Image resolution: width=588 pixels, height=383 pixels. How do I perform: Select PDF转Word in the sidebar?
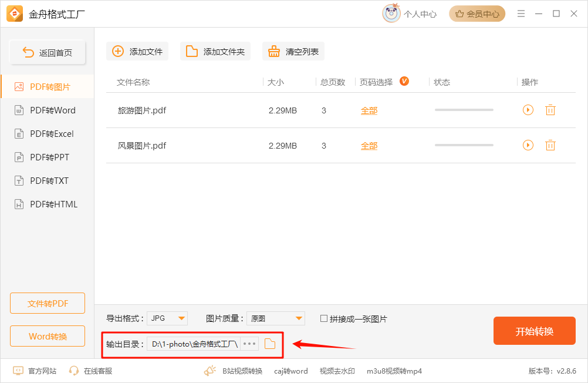(48, 110)
